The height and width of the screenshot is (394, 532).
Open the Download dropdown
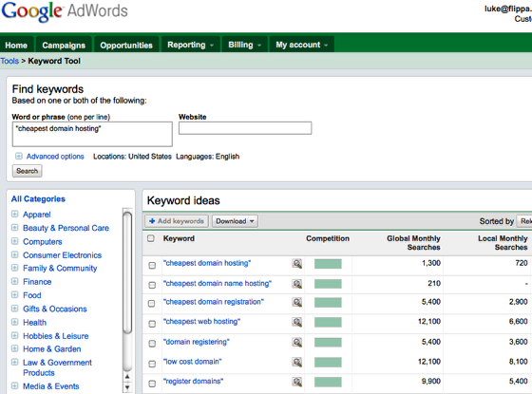(236, 221)
